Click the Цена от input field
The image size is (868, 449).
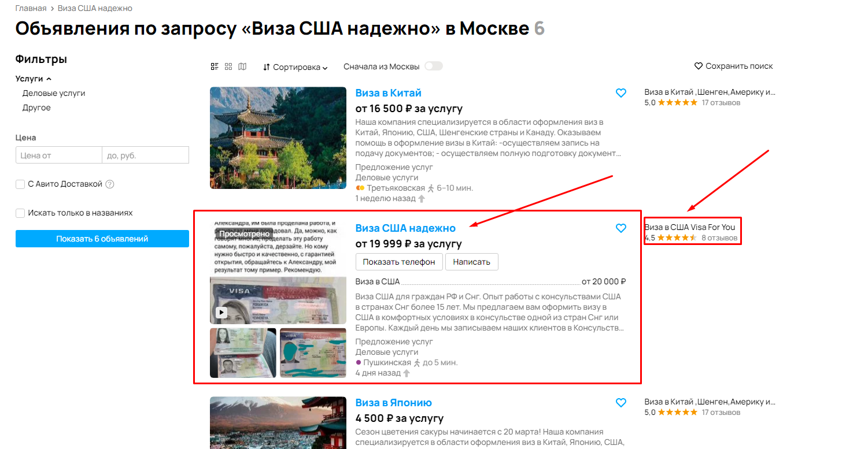point(59,155)
